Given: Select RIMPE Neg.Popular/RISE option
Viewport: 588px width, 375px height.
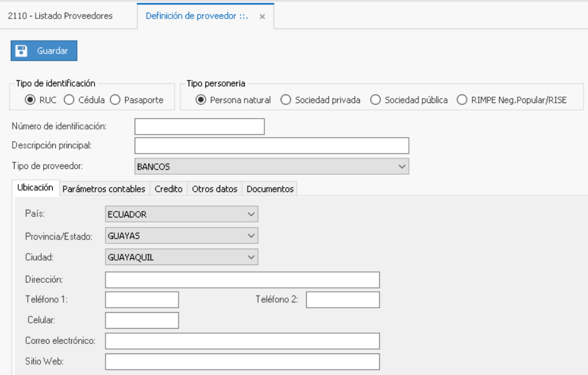Looking at the screenshot, I should (461, 100).
